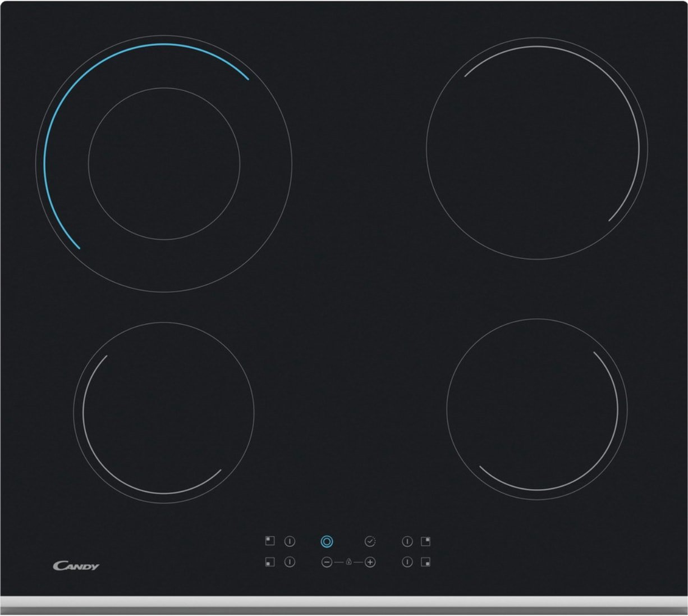
Task: Tap the rear-left zone indicator square
Action: pos(270,541)
